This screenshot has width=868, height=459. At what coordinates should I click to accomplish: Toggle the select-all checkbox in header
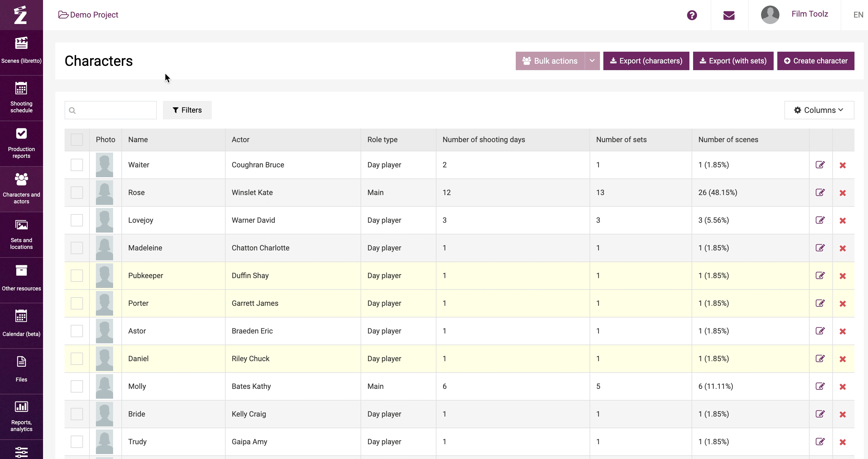pyautogui.click(x=77, y=140)
